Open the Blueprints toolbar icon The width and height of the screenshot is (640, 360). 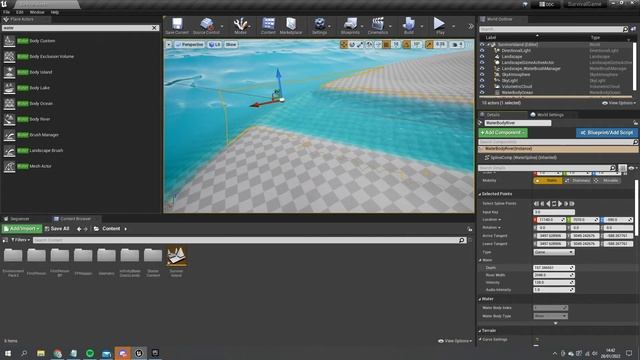[x=350, y=26]
